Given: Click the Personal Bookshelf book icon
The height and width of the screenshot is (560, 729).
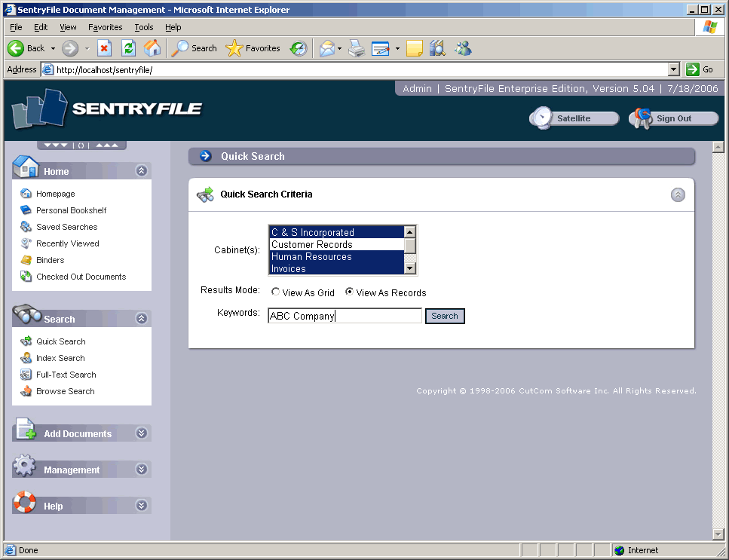Looking at the screenshot, I should 26,210.
